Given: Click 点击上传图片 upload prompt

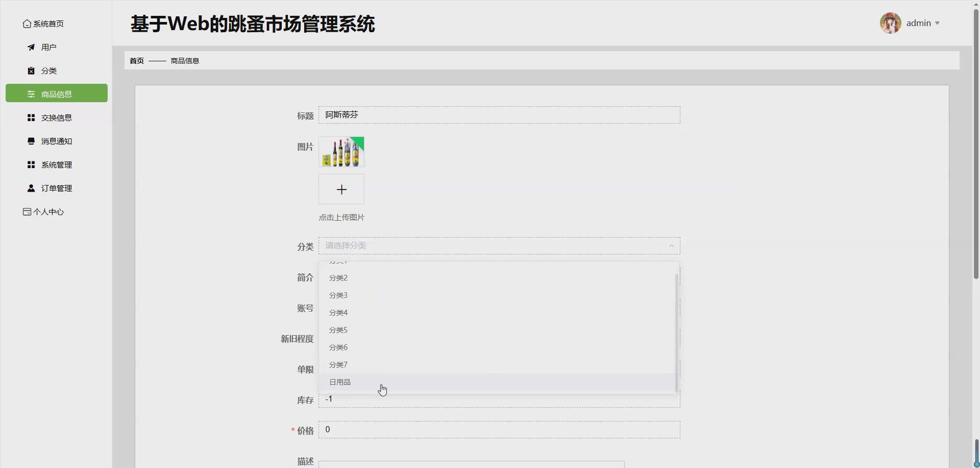Looking at the screenshot, I should [341, 217].
